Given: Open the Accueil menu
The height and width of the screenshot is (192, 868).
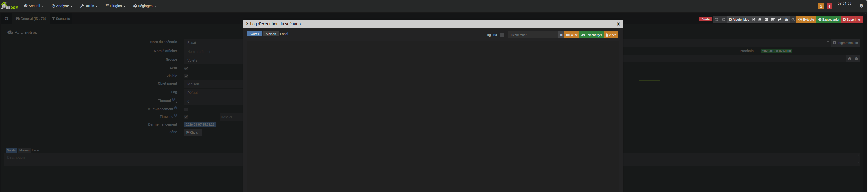Looking at the screenshot, I should (x=34, y=6).
